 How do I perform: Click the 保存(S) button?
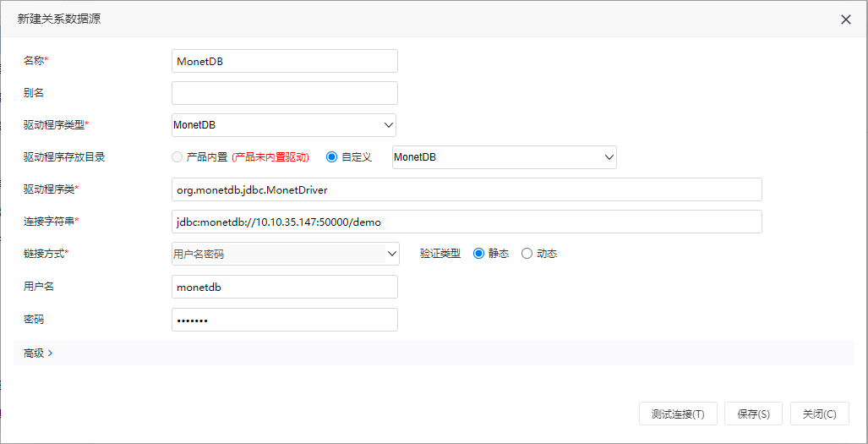pyautogui.click(x=753, y=414)
